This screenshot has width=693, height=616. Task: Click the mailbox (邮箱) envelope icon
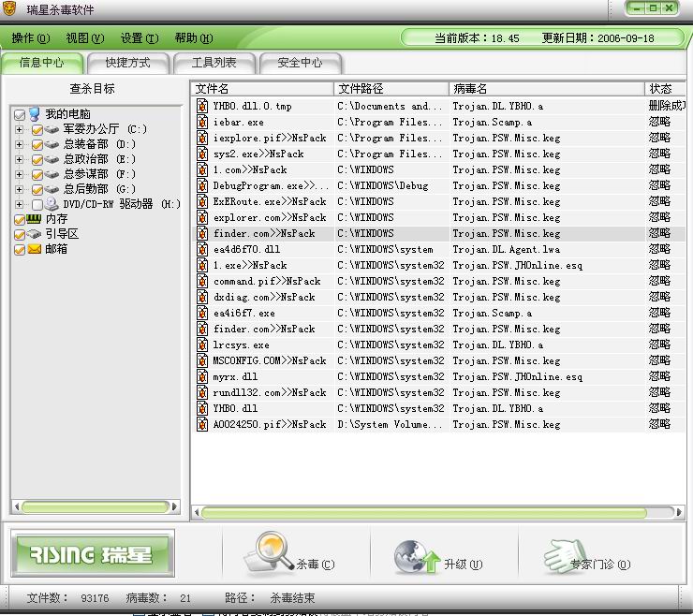click(34, 249)
